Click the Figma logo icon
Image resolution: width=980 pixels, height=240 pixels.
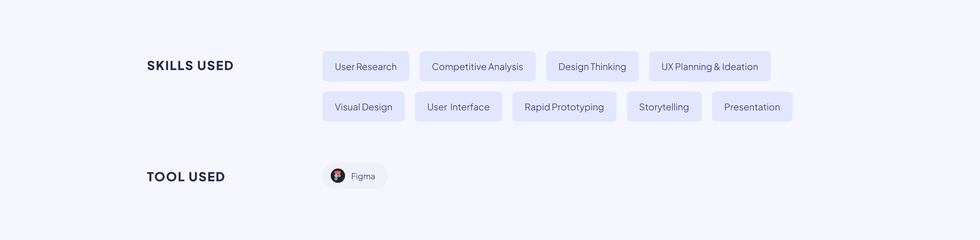tap(337, 176)
